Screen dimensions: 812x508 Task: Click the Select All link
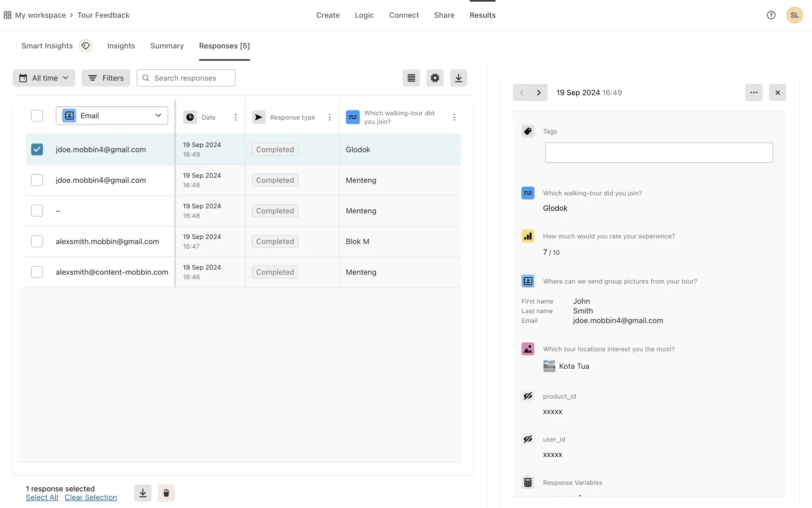click(x=42, y=497)
